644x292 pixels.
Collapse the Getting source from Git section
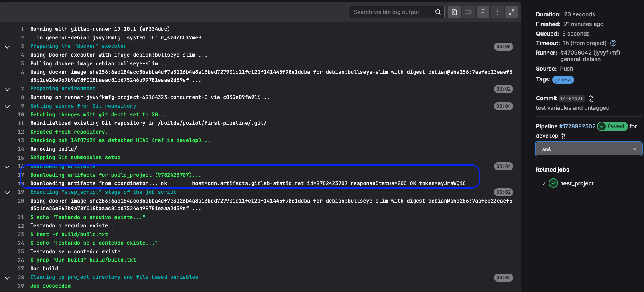(7, 107)
